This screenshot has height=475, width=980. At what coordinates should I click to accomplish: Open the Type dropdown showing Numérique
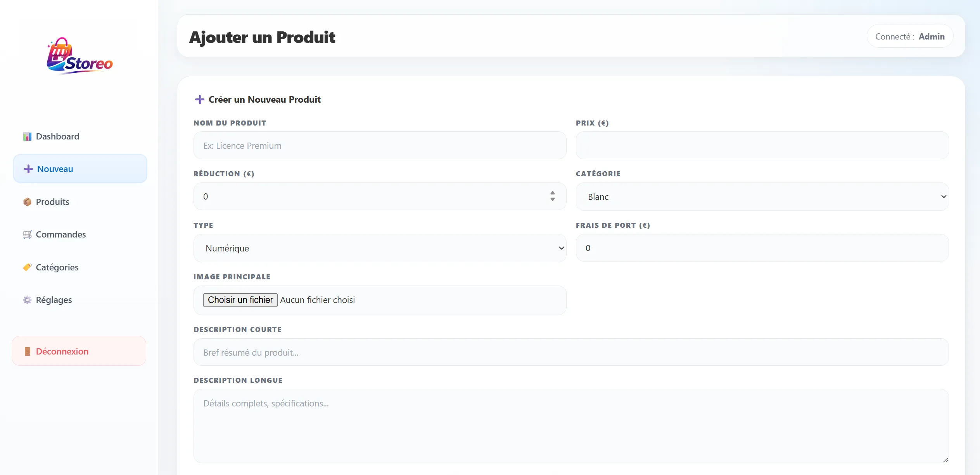click(x=379, y=248)
